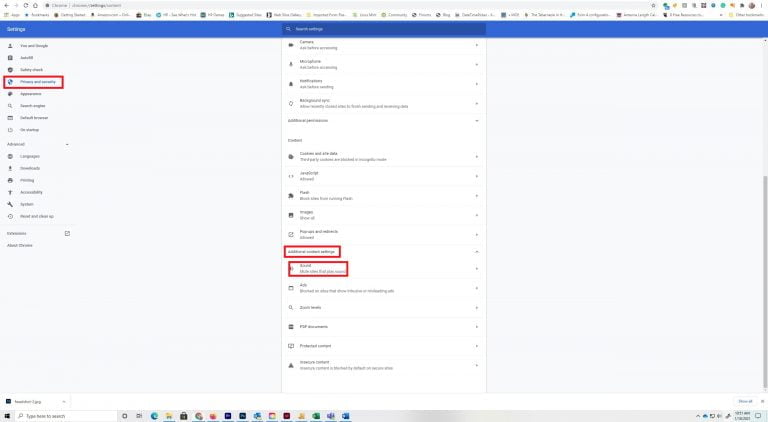The image size is (768, 422).
Task: Open the Ebay bookmark
Action: pos(144,15)
